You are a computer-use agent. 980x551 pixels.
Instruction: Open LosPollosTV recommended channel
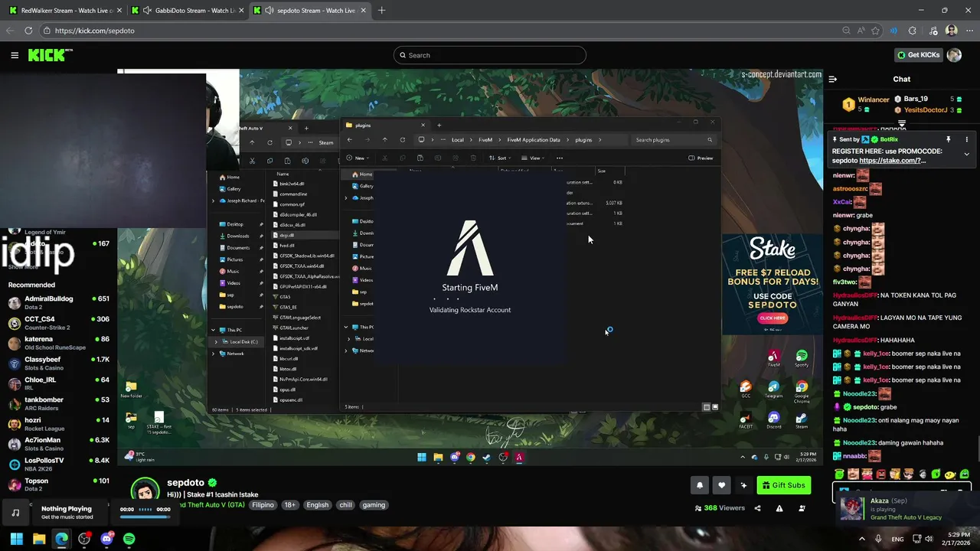58,465
